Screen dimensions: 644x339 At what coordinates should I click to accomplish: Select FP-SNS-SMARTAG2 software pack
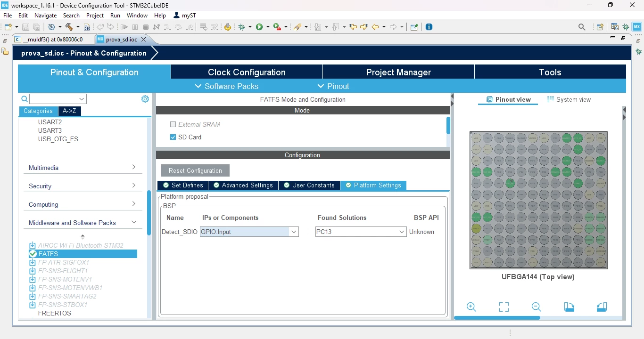click(67, 296)
